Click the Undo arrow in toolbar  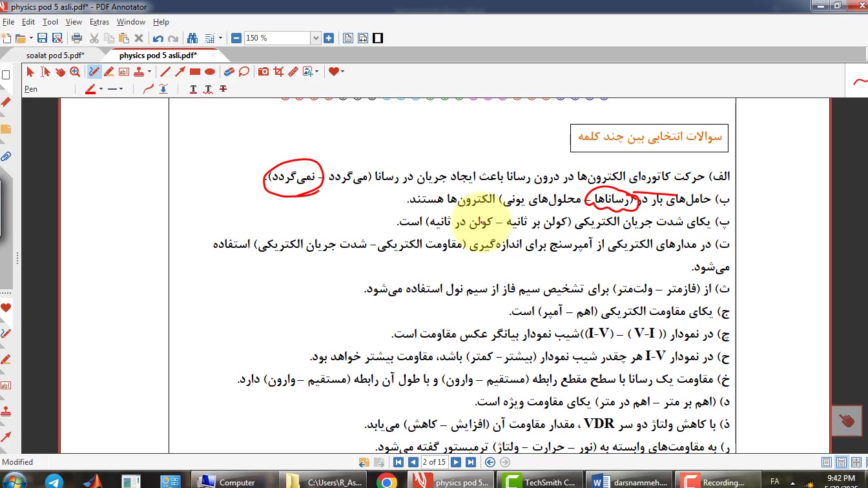pos(158,38)
